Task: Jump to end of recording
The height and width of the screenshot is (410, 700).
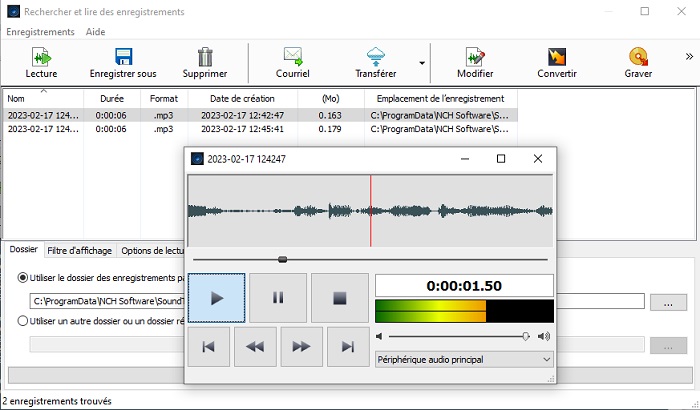Action: click(x=348, y=347)
